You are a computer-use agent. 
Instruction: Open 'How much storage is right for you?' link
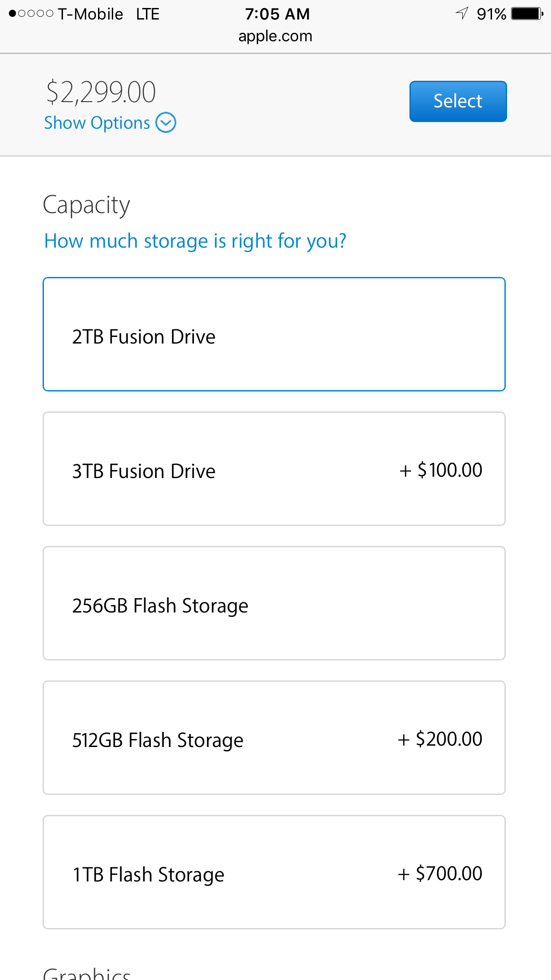point(195,241)
